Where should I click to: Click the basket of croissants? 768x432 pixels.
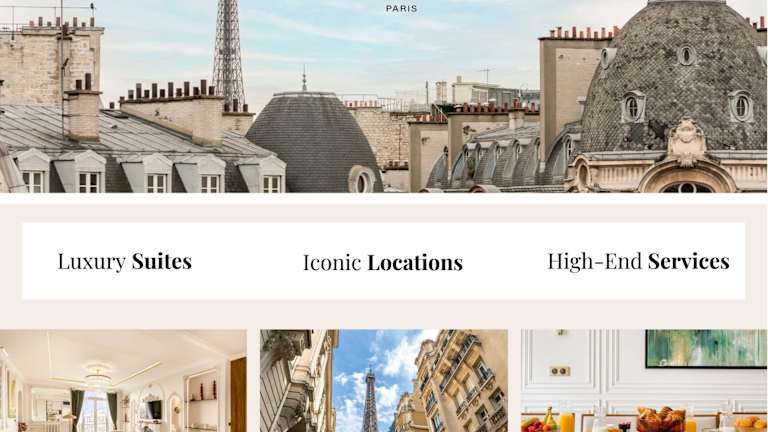[661, 420]
